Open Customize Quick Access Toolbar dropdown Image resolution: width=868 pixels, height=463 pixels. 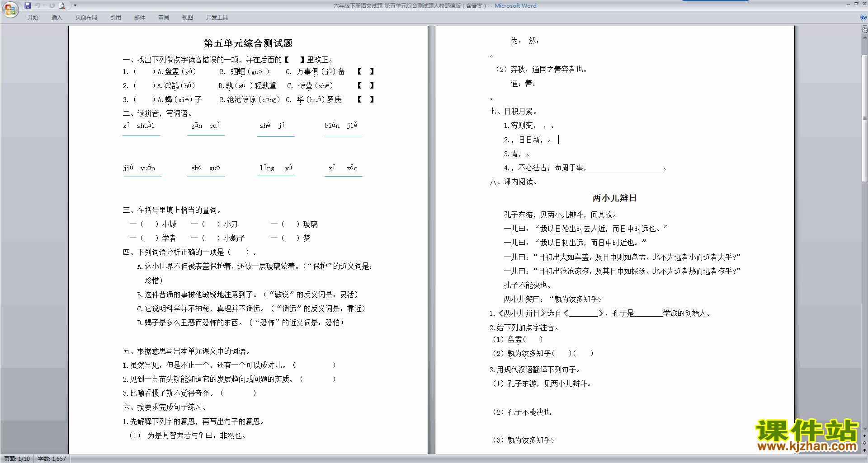75,5
